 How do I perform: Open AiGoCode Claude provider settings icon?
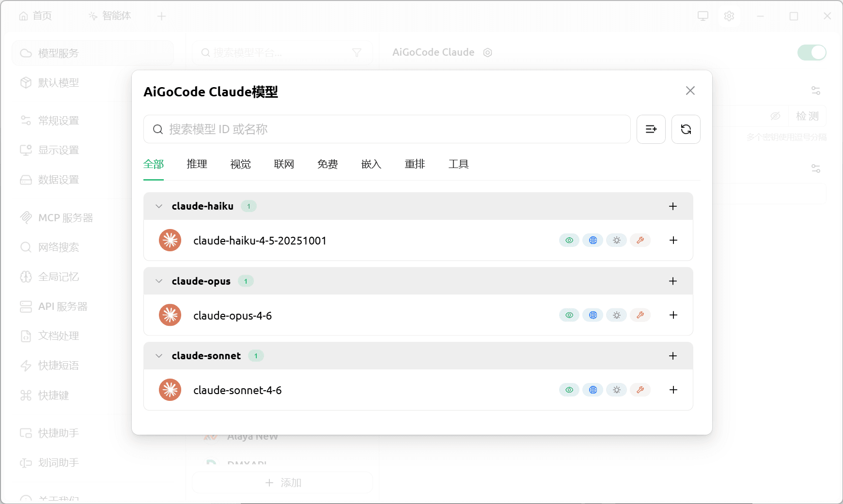tap(488, 52)
